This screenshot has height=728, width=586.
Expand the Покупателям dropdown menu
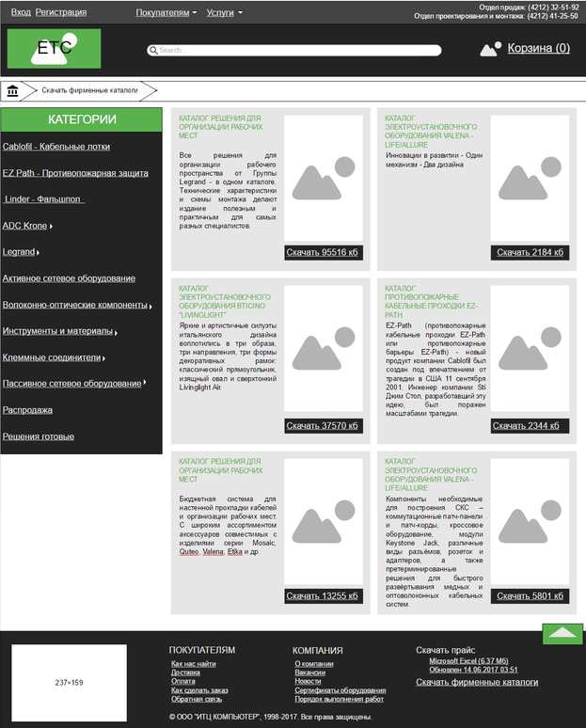[166, 12]
